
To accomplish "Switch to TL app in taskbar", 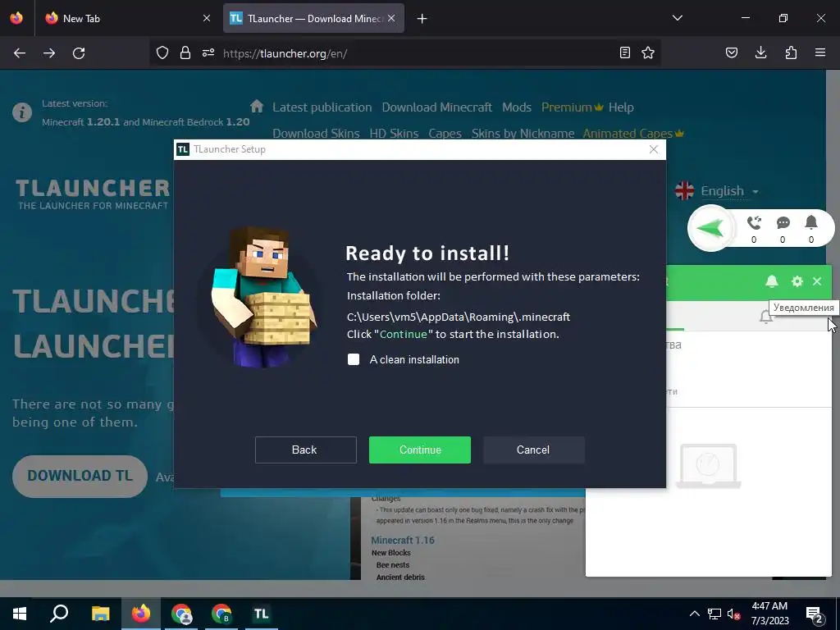I will 262,614.
